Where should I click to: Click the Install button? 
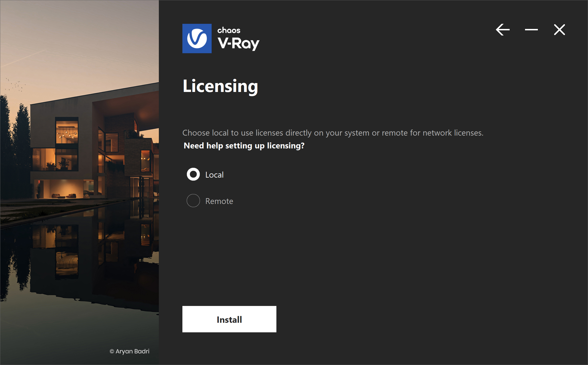click(x=229, y=319)
